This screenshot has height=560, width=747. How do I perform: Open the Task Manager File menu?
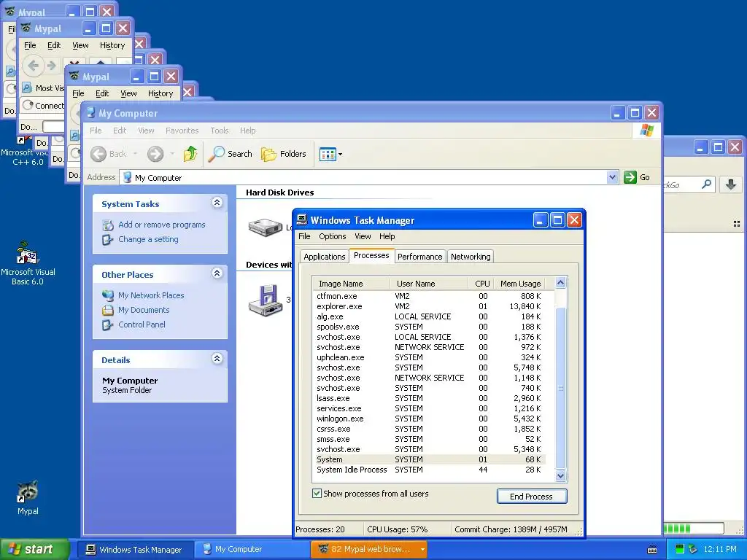point(304,236)
